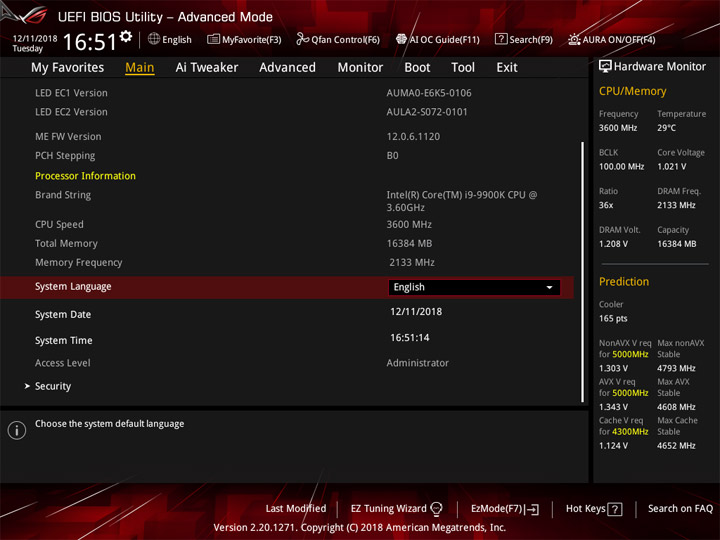Click the EzMode exit arrow icon
Image resolution: width=720 pixels, height=540 pixels.
532,509
